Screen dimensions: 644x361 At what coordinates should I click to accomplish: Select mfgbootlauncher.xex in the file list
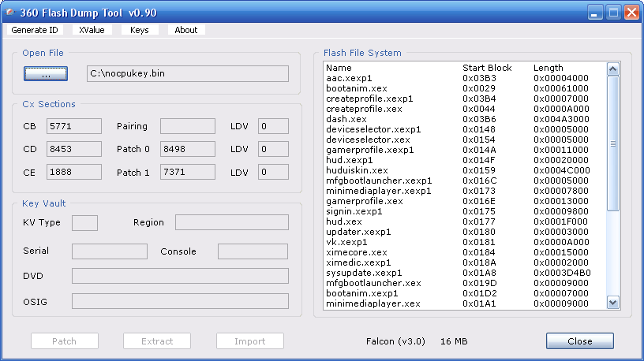(464, 283)
